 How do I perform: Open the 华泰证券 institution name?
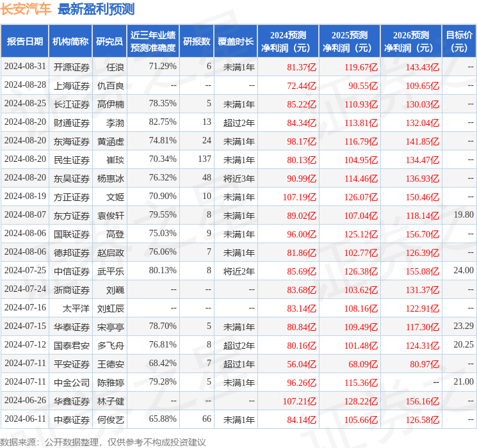pos(71,326)
